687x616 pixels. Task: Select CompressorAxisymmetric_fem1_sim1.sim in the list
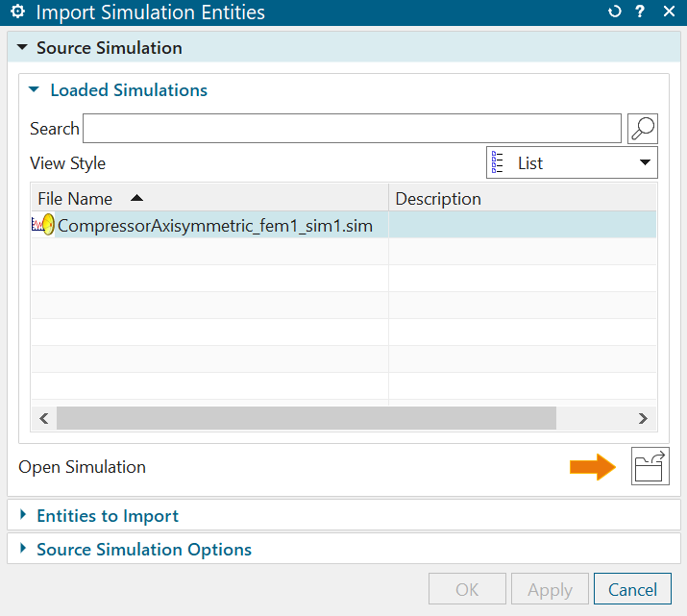pos(215,226)
